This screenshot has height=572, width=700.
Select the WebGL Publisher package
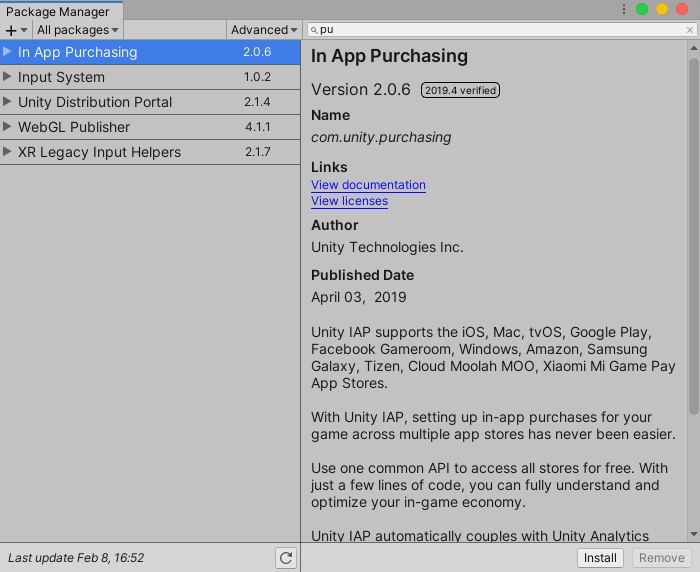coord(150,127)
